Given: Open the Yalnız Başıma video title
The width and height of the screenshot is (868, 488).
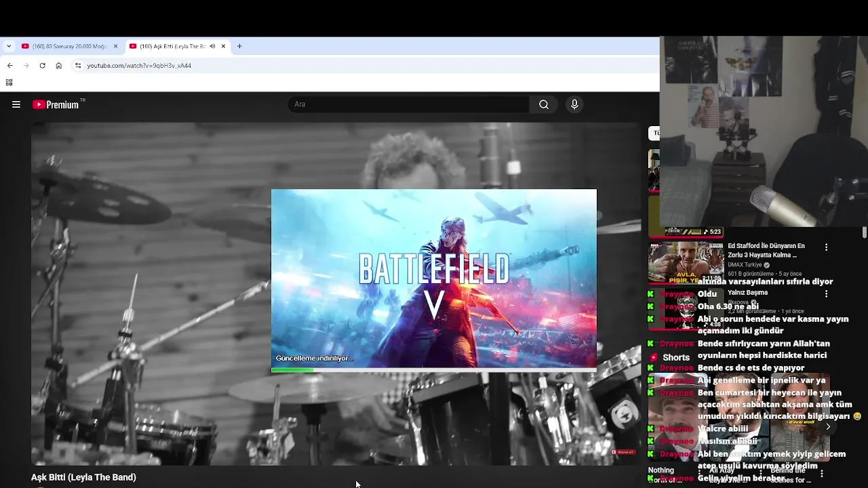Looking at the screenshot, I should (x=747, y=293).
